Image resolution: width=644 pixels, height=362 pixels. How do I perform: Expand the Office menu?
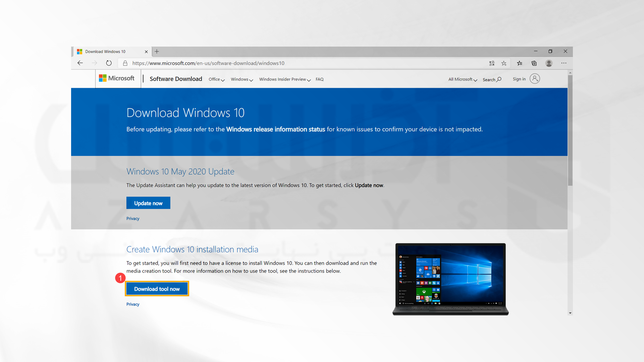(x=216, y=79)
